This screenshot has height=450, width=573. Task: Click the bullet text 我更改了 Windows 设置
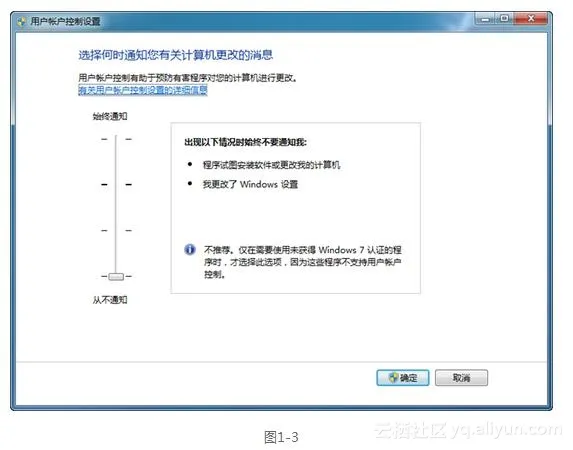click(250, 184)
